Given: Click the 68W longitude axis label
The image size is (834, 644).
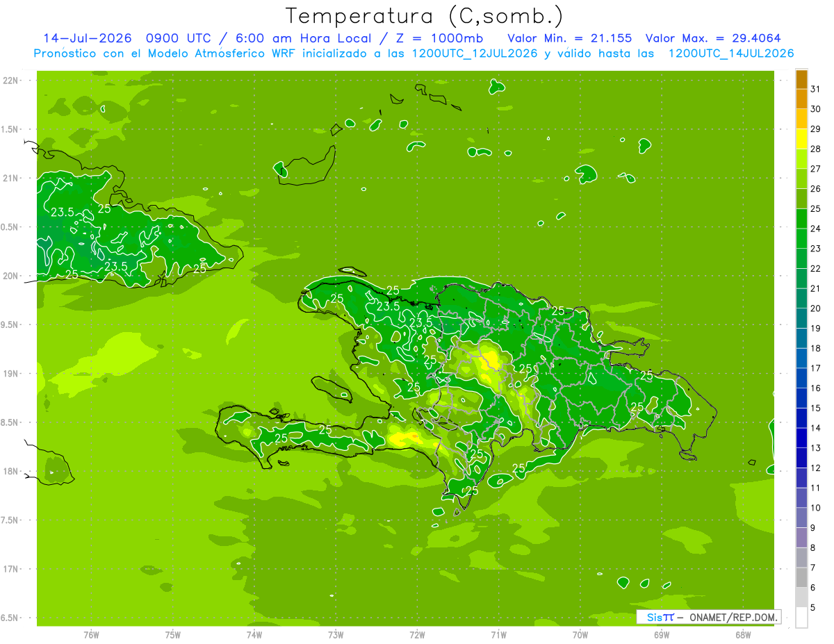Looking at the screenshot, I should 743,635.
